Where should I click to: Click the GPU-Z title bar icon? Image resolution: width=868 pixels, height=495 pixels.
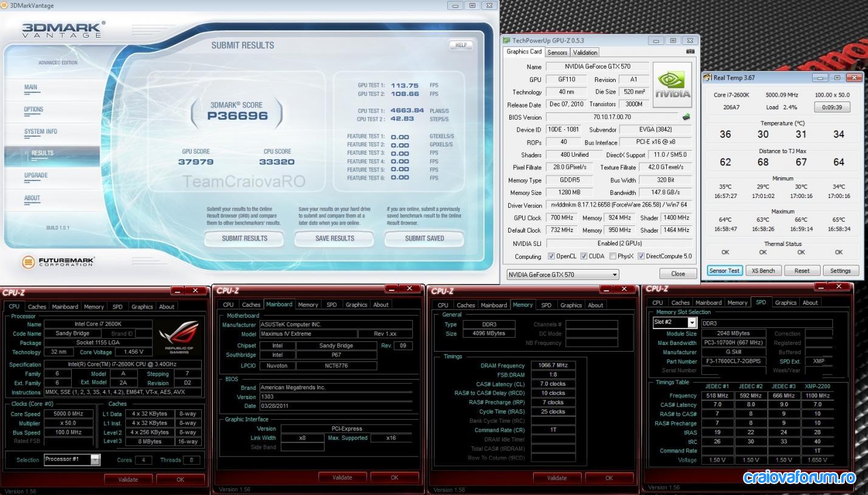click(x=506, y=41)
